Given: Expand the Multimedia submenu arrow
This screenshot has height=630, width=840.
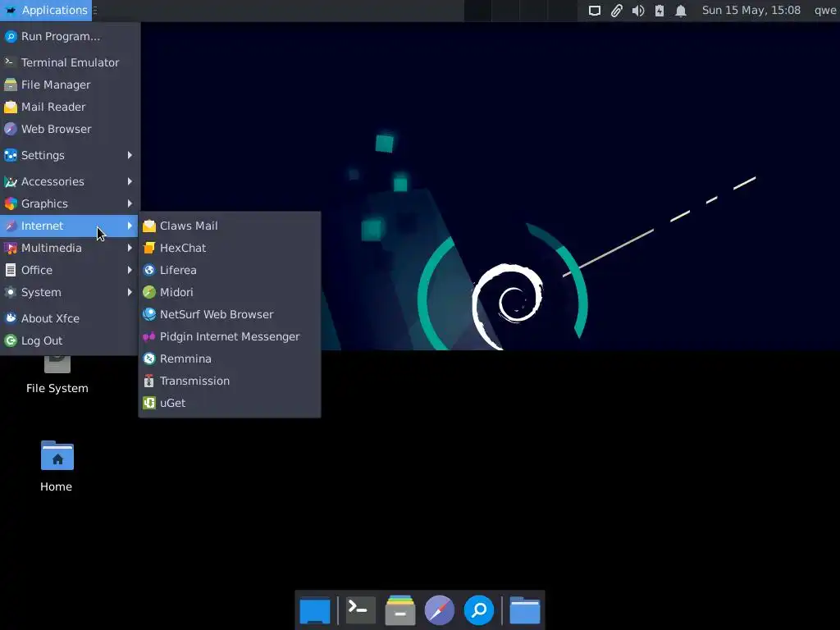Looking at the screenshot, I should 130,248.
